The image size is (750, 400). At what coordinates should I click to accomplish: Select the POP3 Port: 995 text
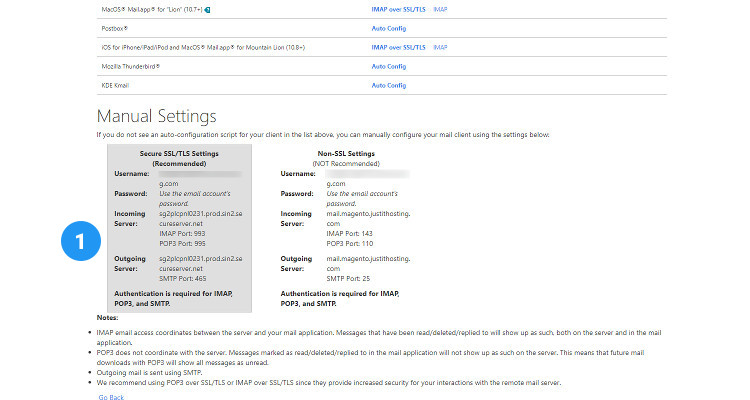182,244
